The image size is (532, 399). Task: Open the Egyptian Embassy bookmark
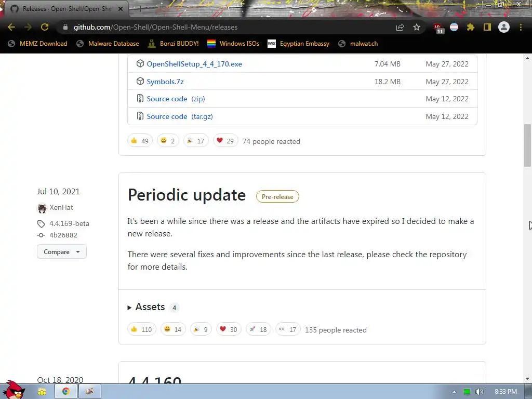click(x=299, y=44)
